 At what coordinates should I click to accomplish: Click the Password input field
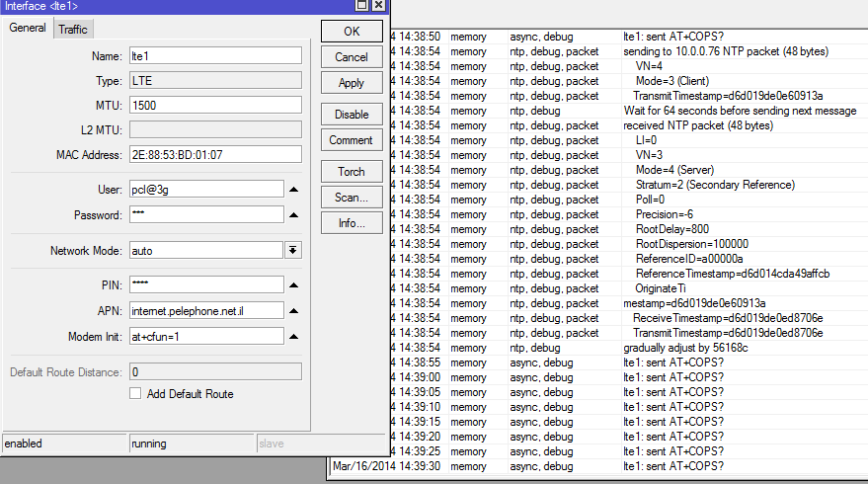[207, 215]
